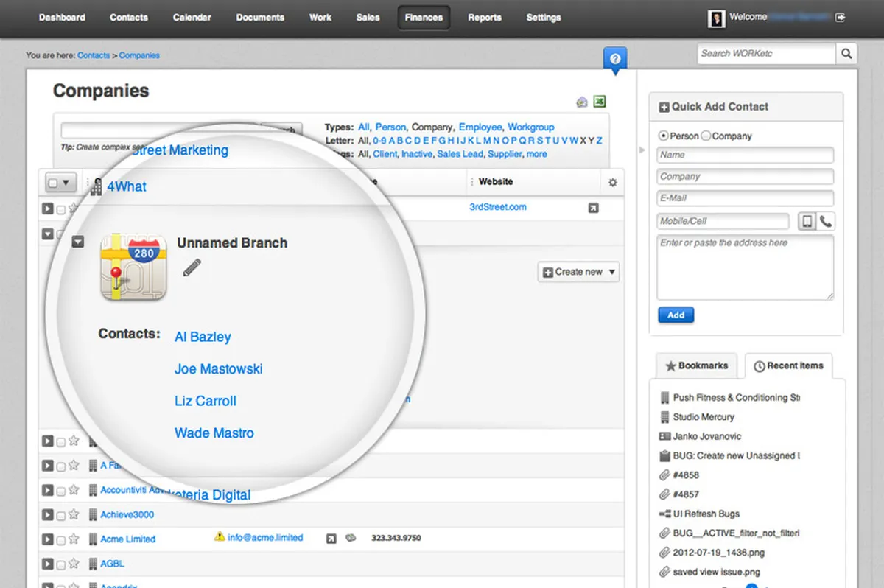Open the Create new dropdown
This screenshot has height=588, width=884.
[579, 272]
